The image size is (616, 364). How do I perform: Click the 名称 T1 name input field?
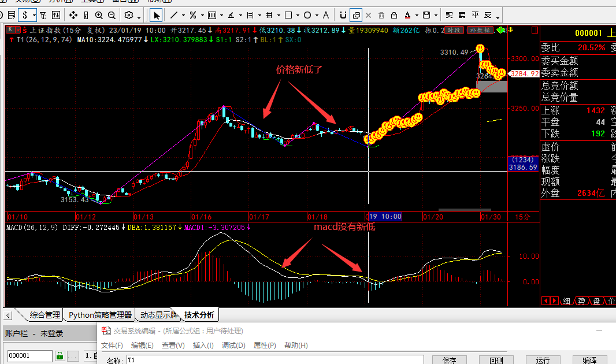tap(275, 360)
